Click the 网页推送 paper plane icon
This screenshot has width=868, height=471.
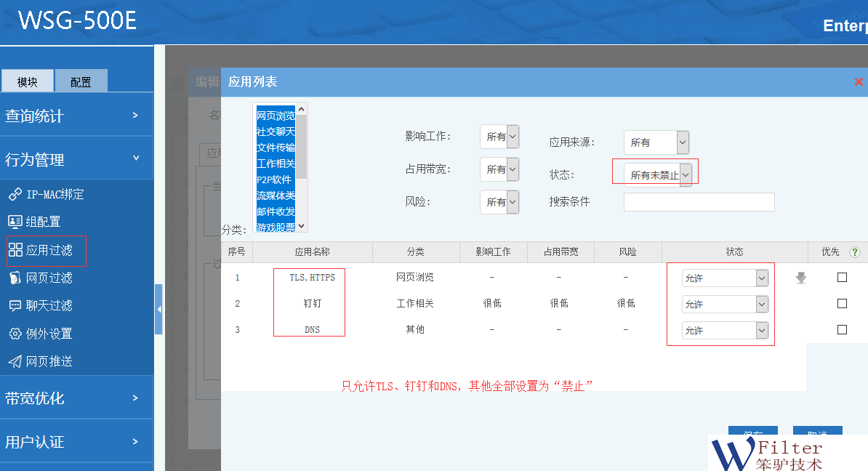click(15, 361)
